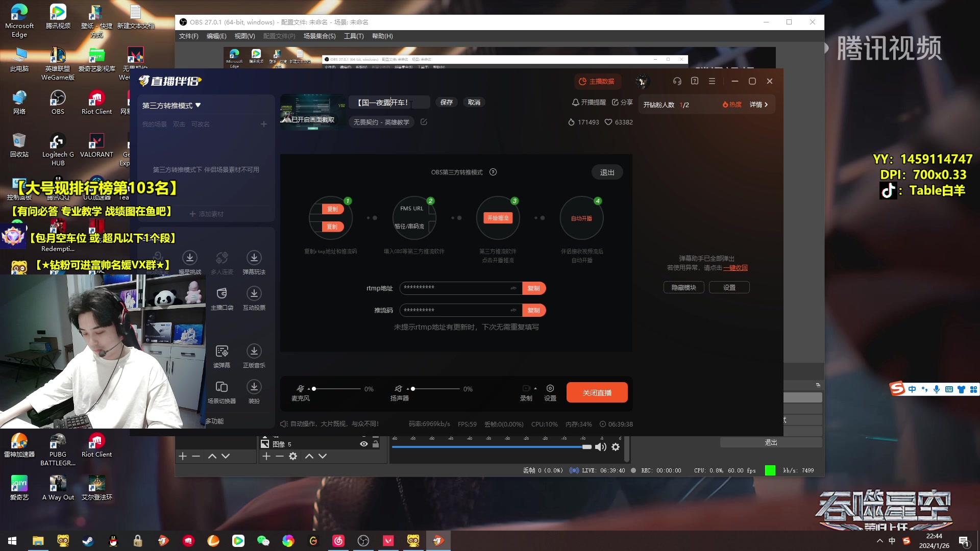Image resolution: width=980 pixels, height=551 pixels.
Task: Open the 工具(T) menu in OBS
Action: [x=354, y=36]
